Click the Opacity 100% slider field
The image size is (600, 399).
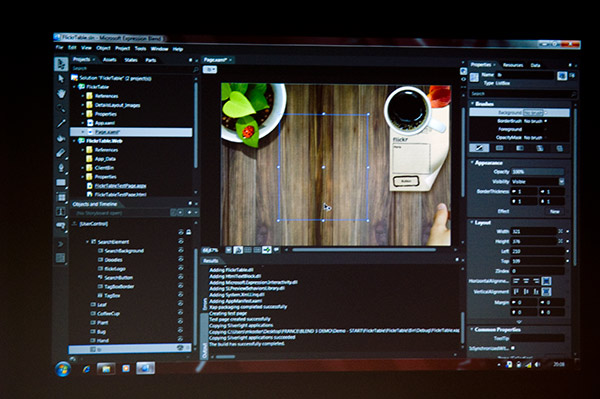pyautogui.click(x=538, y=171)
